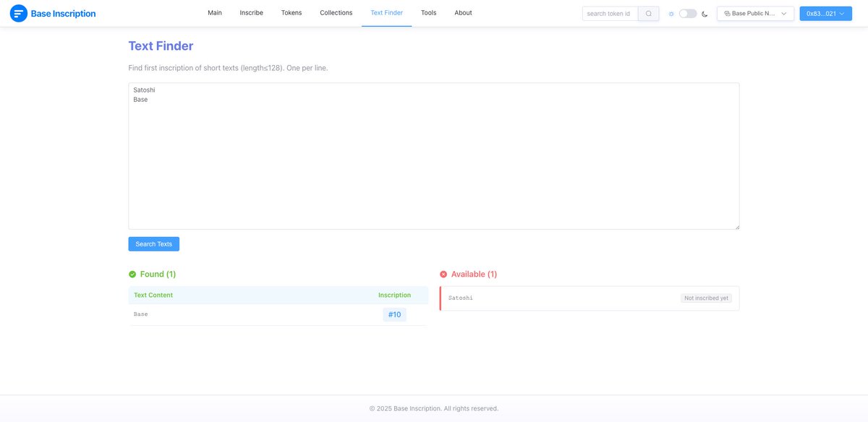The width and height of the screenshot is (868, 422).
Task: Open inscription #10 link
Action: click(x=394, y=315)
